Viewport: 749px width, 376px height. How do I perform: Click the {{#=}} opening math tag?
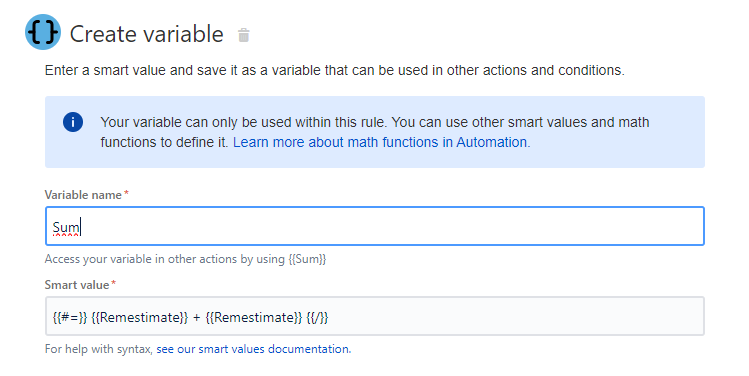click(x=70, y=318)
